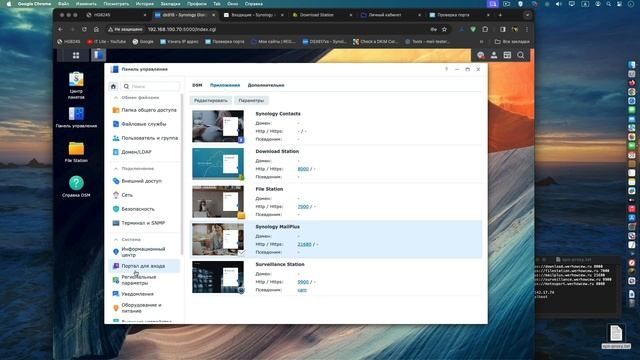Image resolution: width=640 pixels, height=360 pixels.
Task: Open DSM widgets panel icon
Action: coord(507,55)
